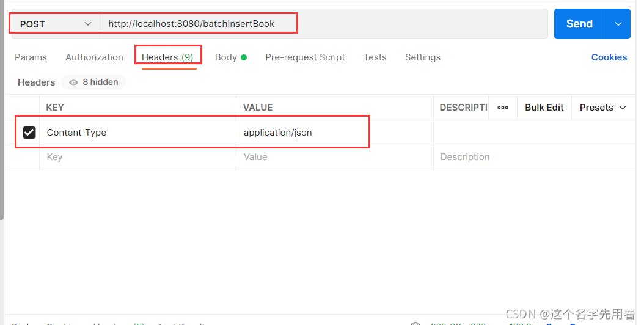
Task: Edit the request URL batchInsertBook field
Action: (324, 24)
